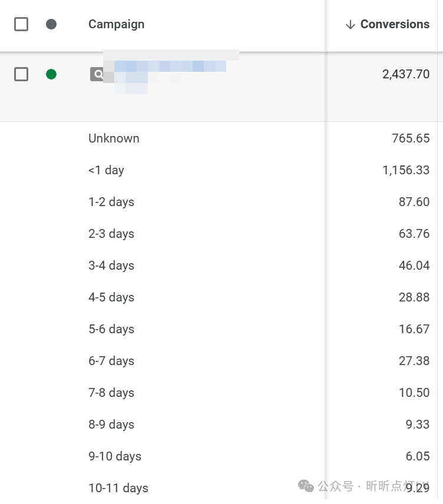This screenshot has width=443, height=504.
Task: Tick the checkbox for the campaign row
Action: click(21, 74)
